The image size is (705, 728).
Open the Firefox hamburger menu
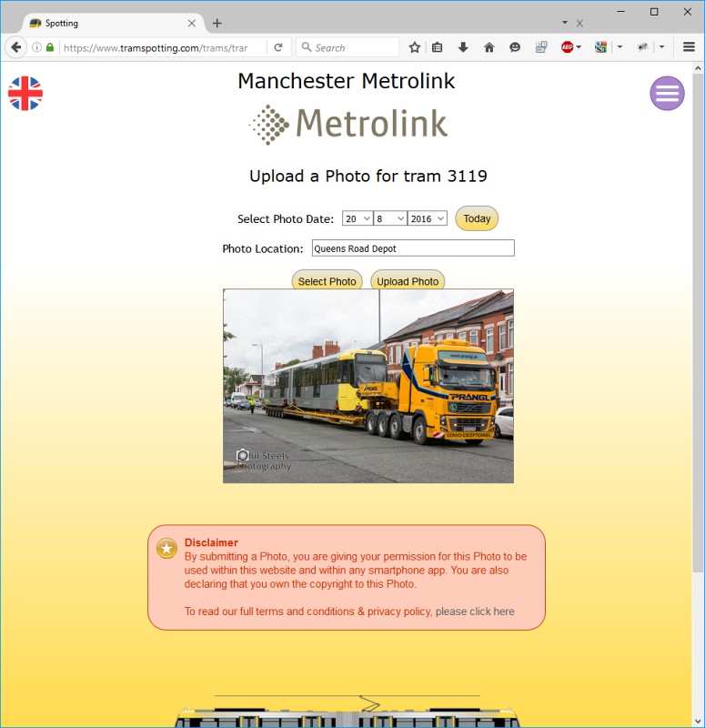tap(689, 47)
